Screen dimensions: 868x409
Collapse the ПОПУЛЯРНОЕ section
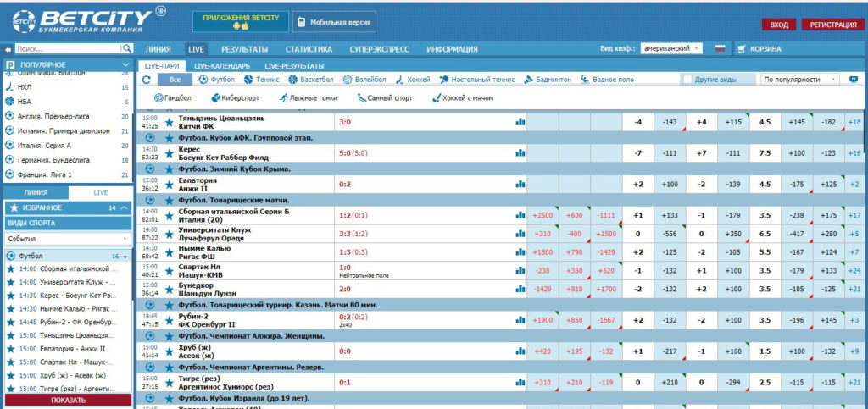pos(125,64)
